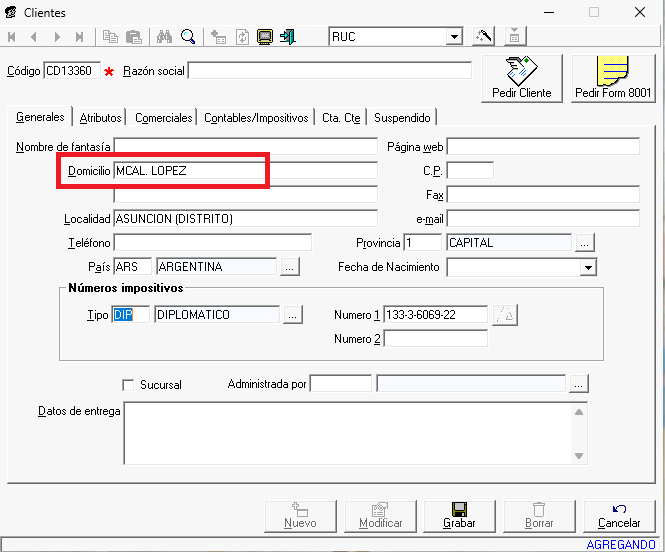
Task: Open the RUC dropdown list
Action: pyautogui.click(x=454, y=37)
